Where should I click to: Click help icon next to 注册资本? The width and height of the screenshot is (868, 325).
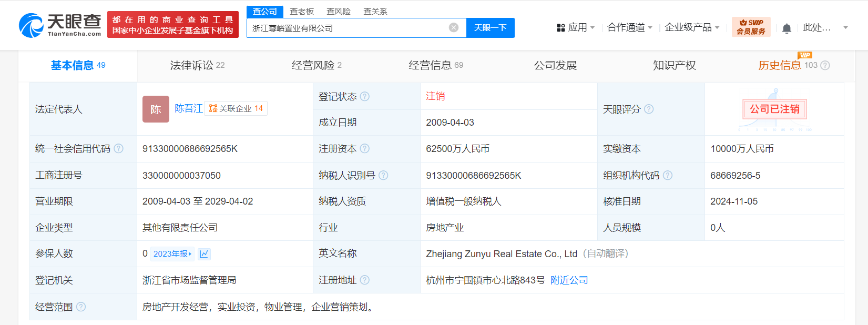(x=365, y=148)
